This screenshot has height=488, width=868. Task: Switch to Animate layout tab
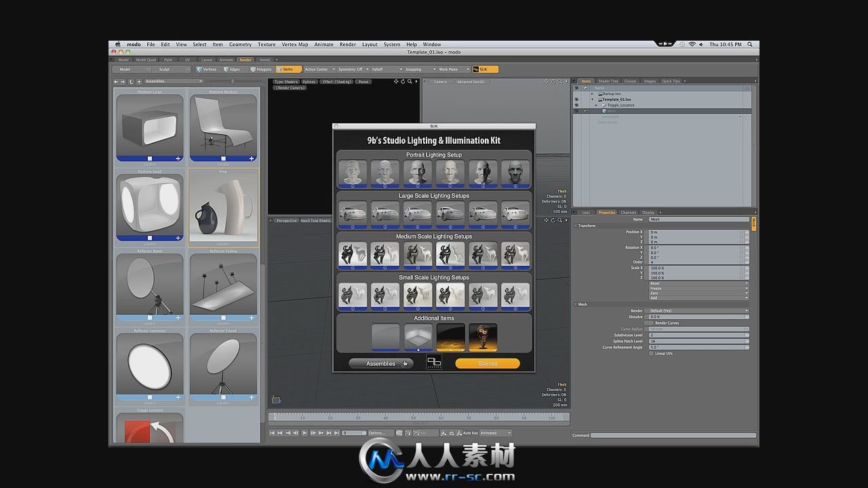(226, 60)
